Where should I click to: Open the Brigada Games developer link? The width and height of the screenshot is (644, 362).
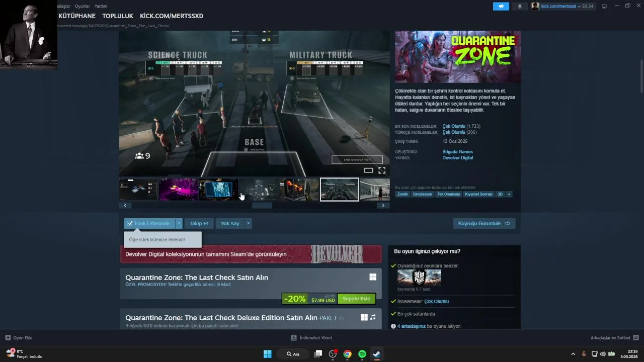(457, 152)
